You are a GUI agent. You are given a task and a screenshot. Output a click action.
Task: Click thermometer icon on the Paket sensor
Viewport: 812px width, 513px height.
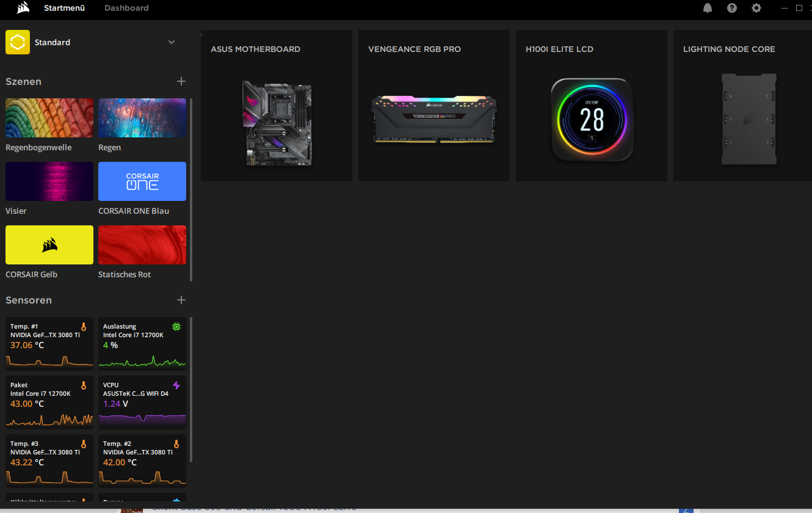(84, 385)
